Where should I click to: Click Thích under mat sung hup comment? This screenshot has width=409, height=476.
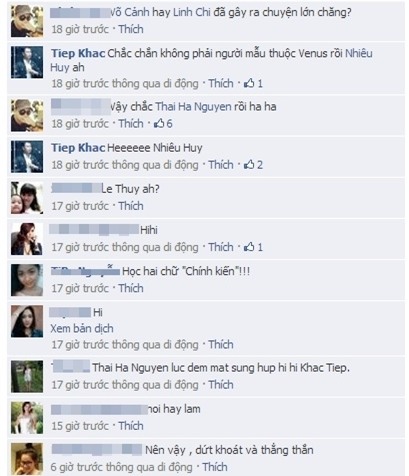221,384
